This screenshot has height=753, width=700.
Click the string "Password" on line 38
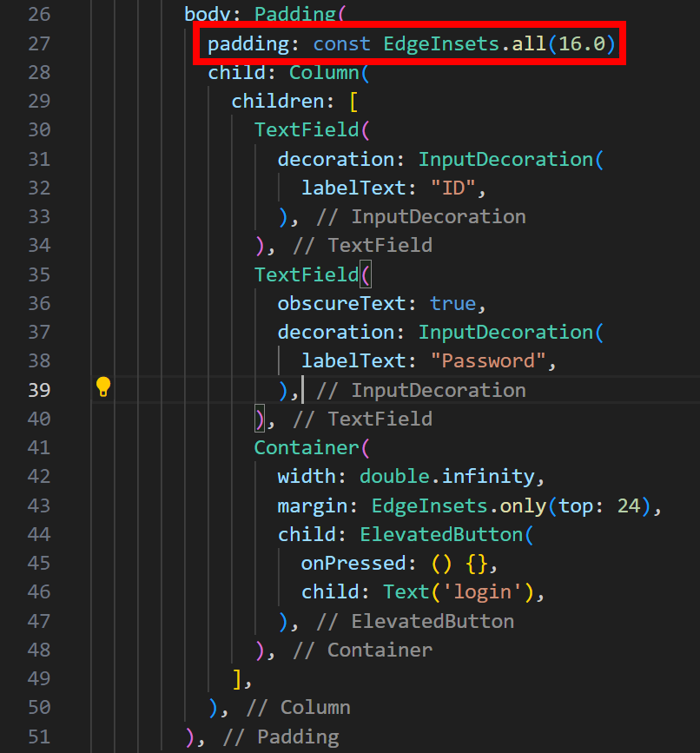pyautogui.click(x=488, y=361)
